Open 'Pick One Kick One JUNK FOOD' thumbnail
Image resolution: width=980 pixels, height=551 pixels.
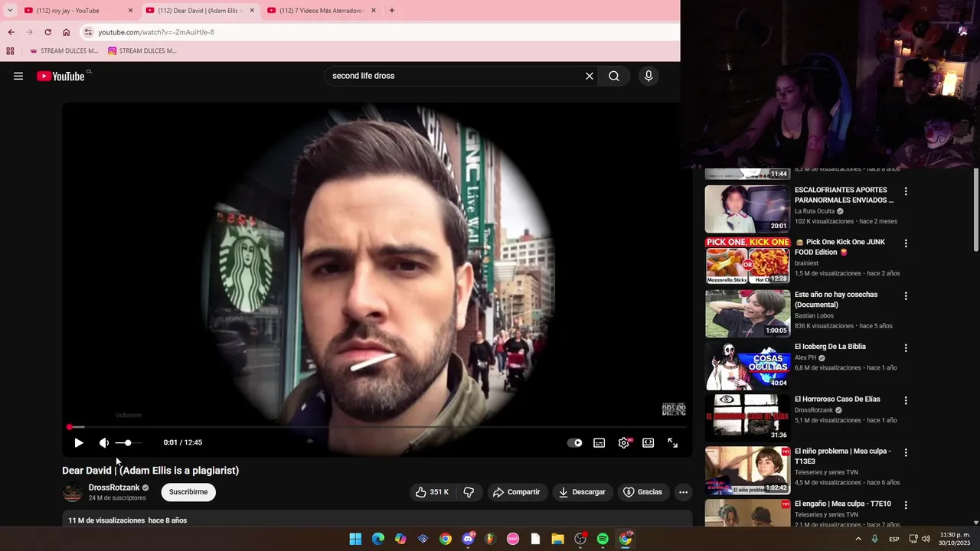pyautogui.click(x=747, y=261)
